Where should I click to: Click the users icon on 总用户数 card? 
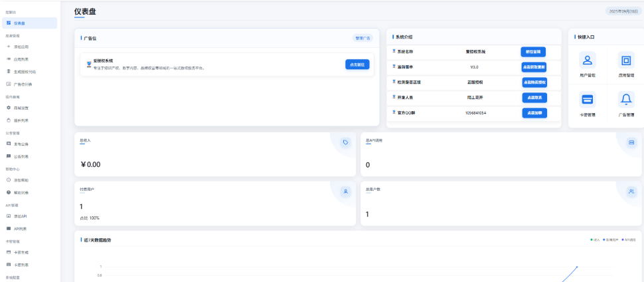coord(631,192)
